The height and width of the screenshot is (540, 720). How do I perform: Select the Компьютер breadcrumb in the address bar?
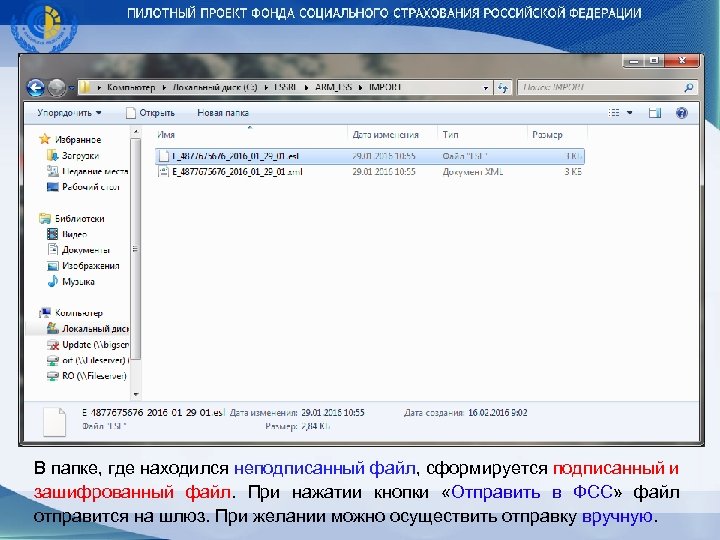pyautogui.click(x=131, y=87)
